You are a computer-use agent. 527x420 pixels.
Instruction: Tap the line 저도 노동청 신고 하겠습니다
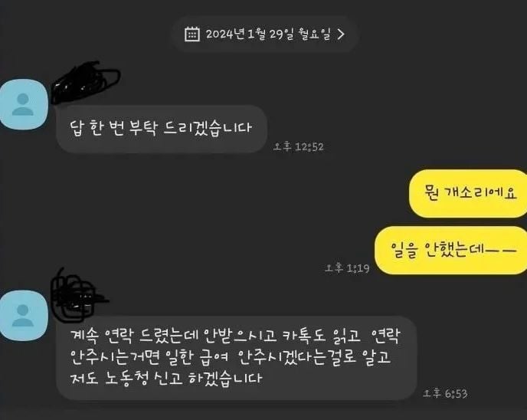(x=165, y=378)
